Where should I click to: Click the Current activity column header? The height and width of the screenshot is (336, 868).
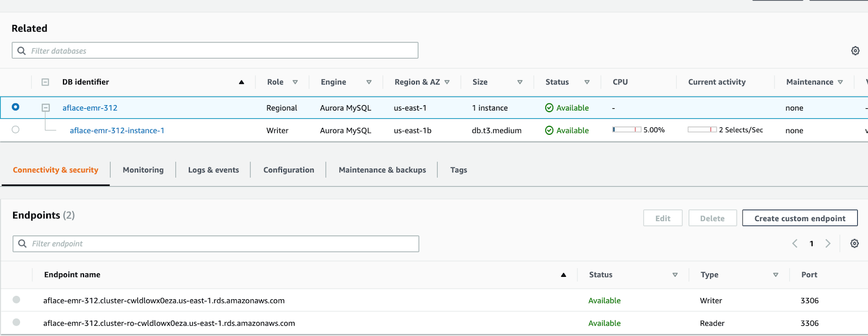click(x=717, y=82)
